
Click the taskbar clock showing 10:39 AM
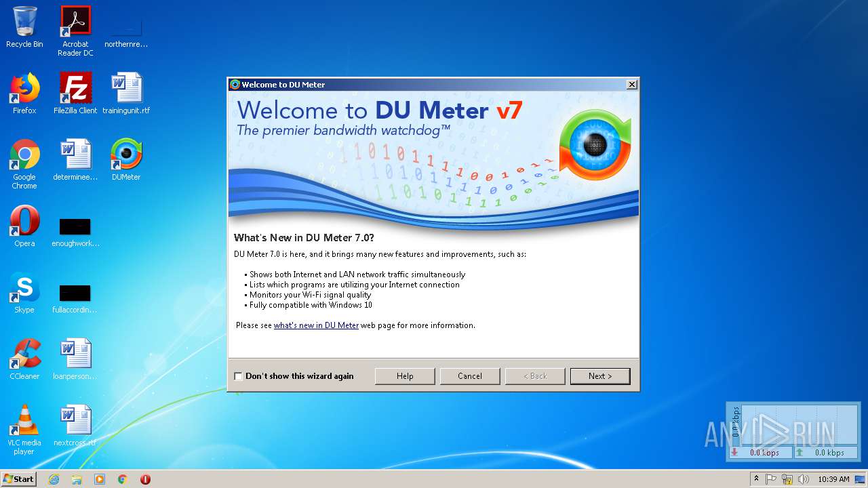[x=833, y=479]
